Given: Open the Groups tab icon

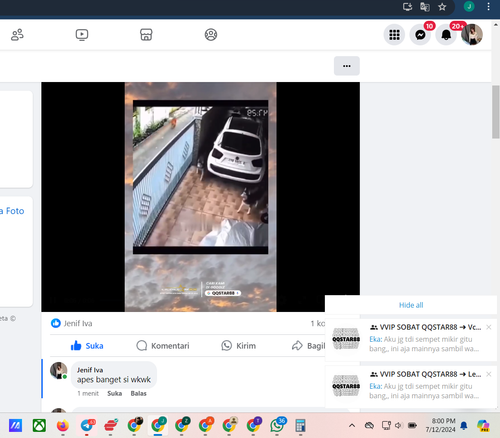Looking at the screenshot, I should [x=211, y=35].
